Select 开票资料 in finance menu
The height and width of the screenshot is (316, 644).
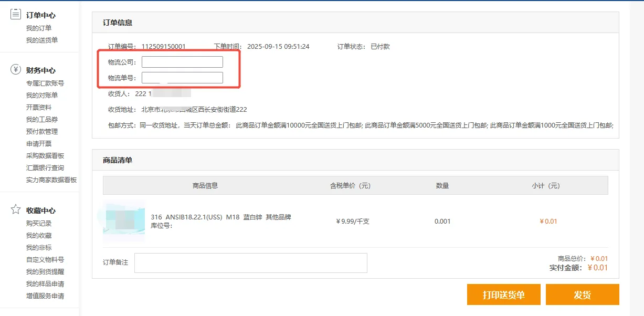pyautogui.click(x=39, y=108)
